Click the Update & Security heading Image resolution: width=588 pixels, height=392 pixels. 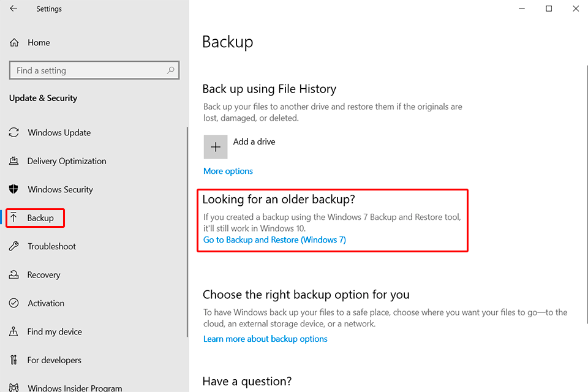point(43,98)
